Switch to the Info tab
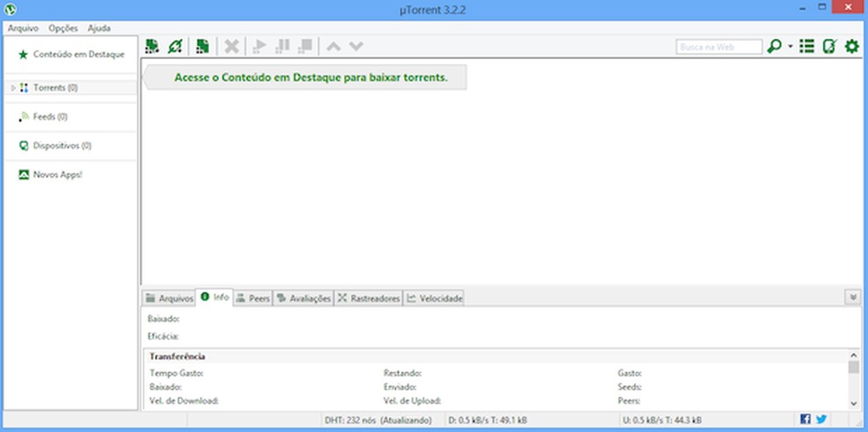The width and height of the screenshot is (868, 432). click(214, 297)
